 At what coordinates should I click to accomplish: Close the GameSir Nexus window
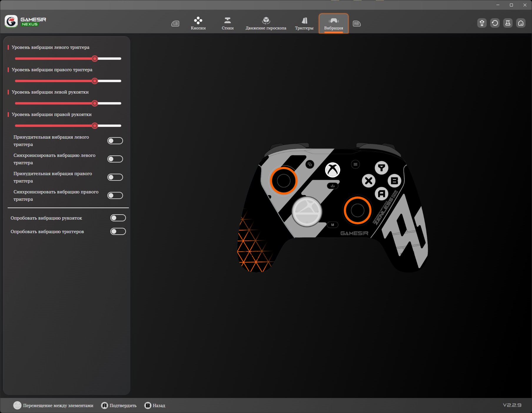(525, 5)
